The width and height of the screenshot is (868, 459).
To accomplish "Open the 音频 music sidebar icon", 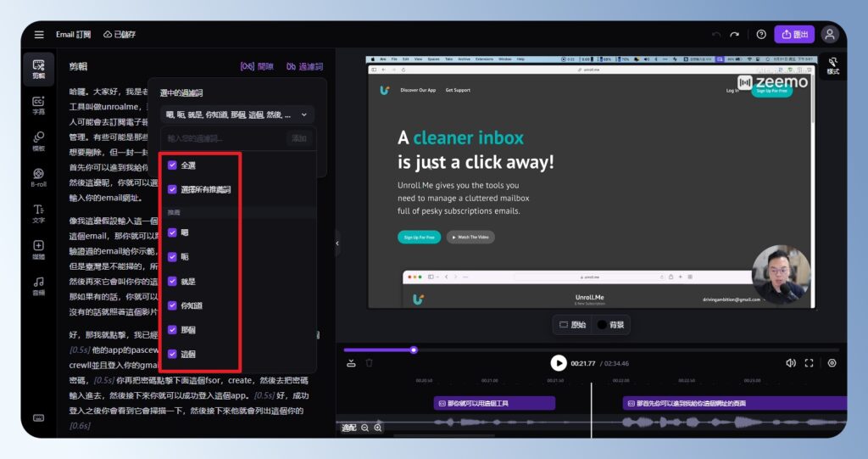I will tap(38, 285).
